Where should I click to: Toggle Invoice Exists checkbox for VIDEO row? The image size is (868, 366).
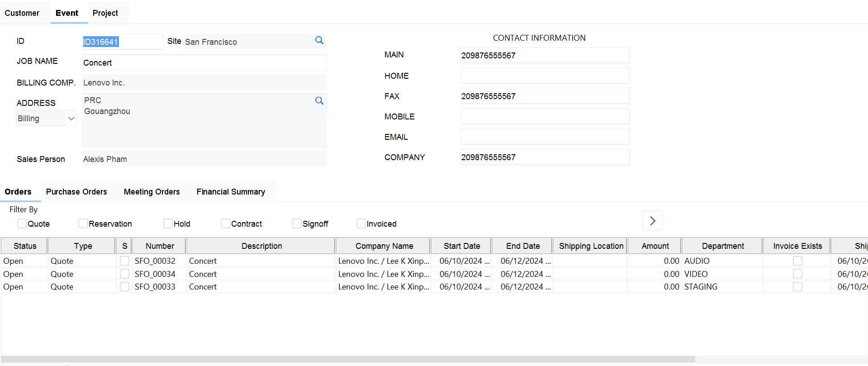point(797,274)
